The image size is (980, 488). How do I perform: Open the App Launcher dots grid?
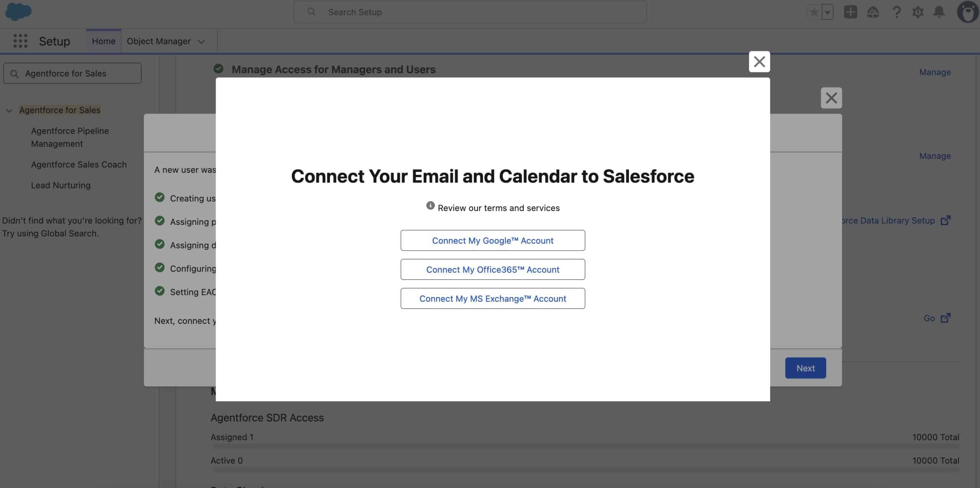click(x=20, y=41)
